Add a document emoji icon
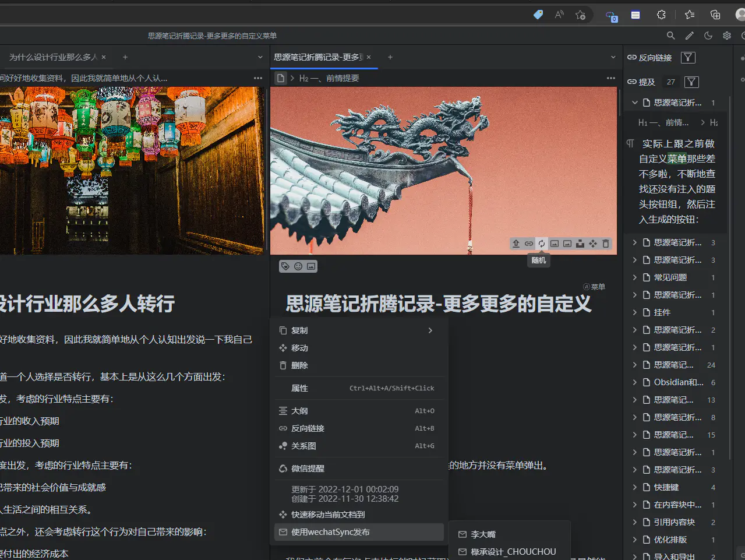 pos(298,266)
